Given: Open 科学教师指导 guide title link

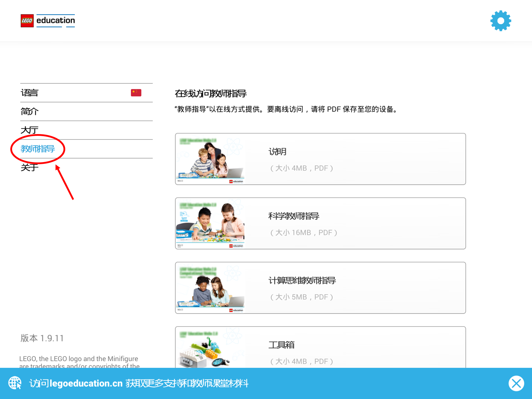Looking at the screenshot, I should click(x=294, y=216).
